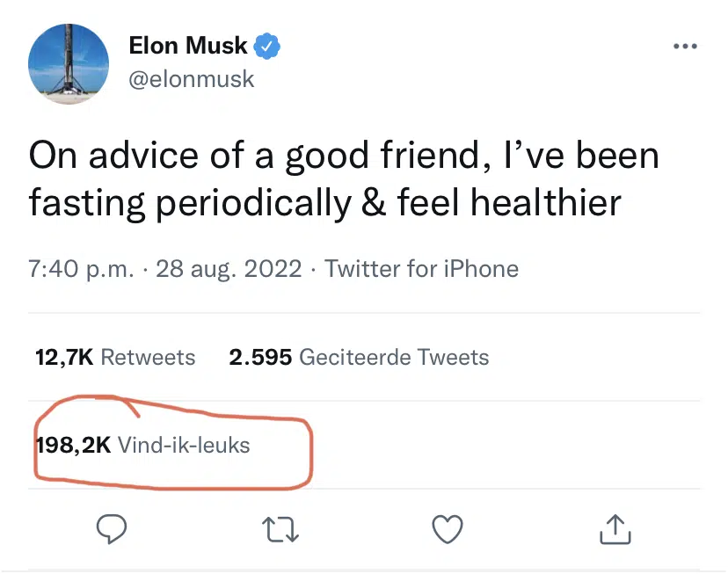Open the Twitter for iPhone source link
Image resolution: width=728 pixels, height=574 pixels.
(422, 269)
